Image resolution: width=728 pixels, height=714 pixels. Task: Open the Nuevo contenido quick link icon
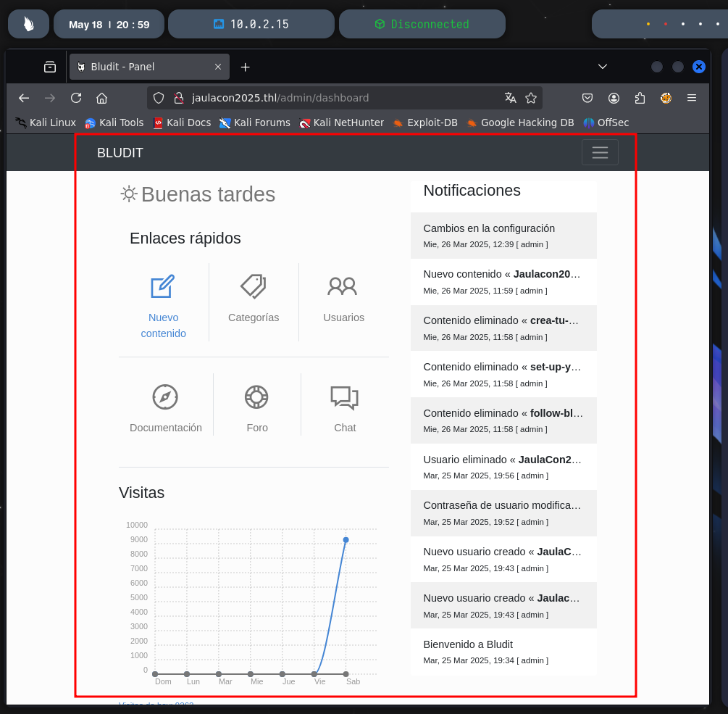[162, 286]
